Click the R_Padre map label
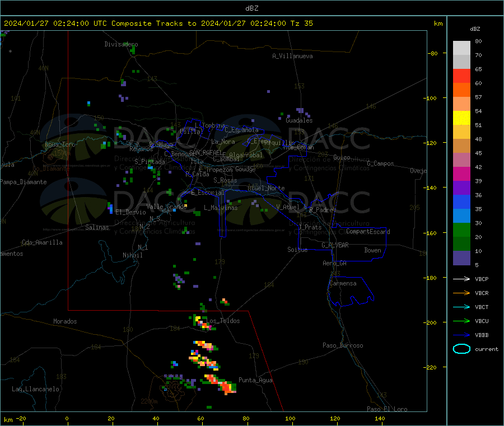504x426 pixels. point(321,210)
